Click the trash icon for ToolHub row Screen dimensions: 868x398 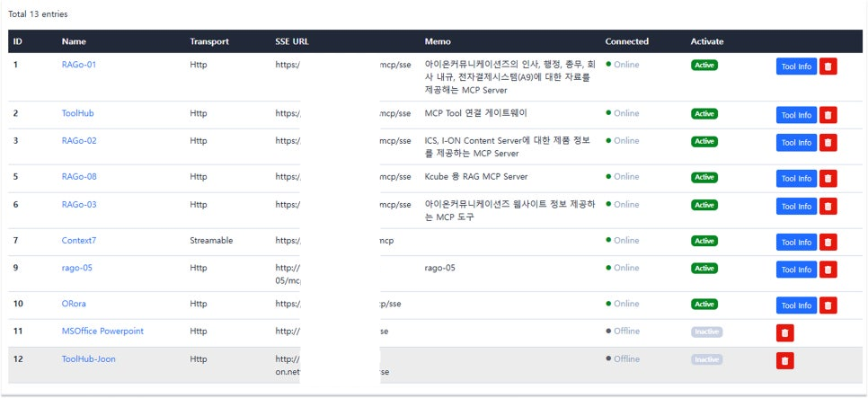point(828,115)
